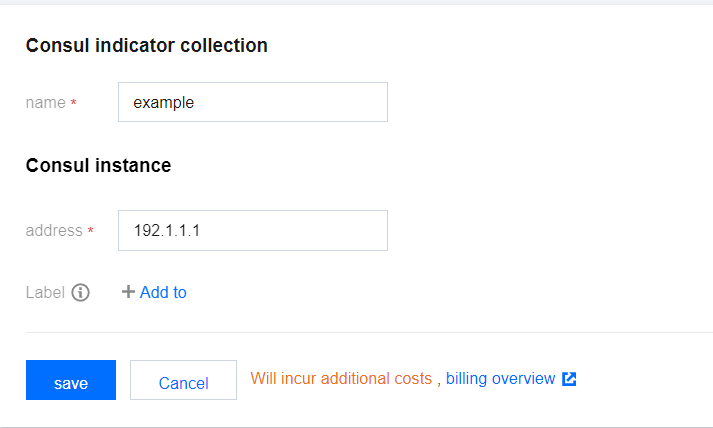The height and width of the screenshot is (428, 713).
Task: Focus the address input field
Action: [x=252, y=230]
